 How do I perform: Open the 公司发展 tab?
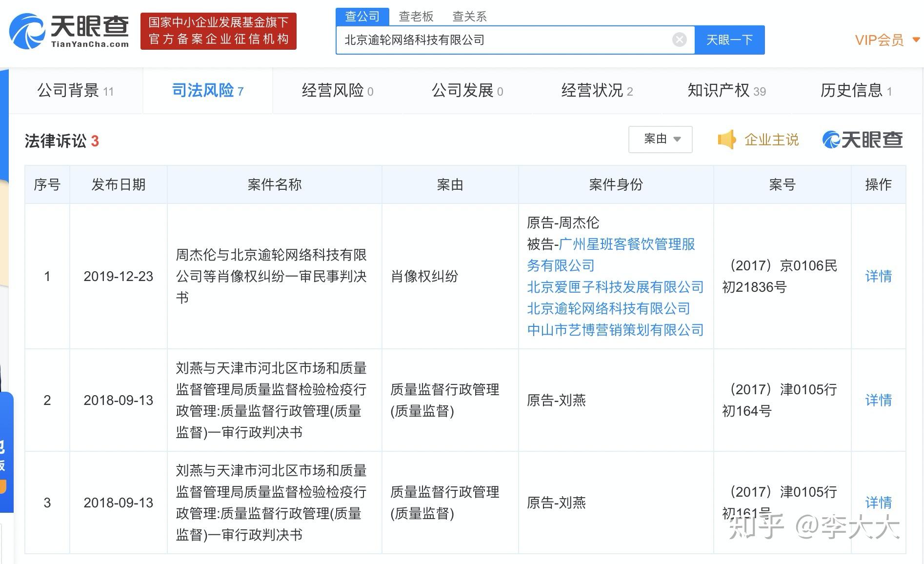[467, 91]
